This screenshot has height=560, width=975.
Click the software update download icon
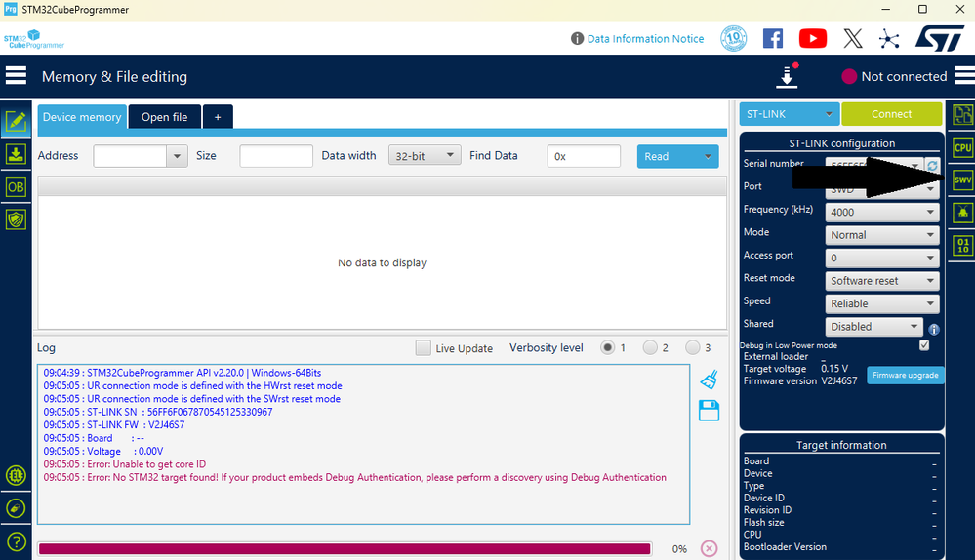[x=788, y=75]
